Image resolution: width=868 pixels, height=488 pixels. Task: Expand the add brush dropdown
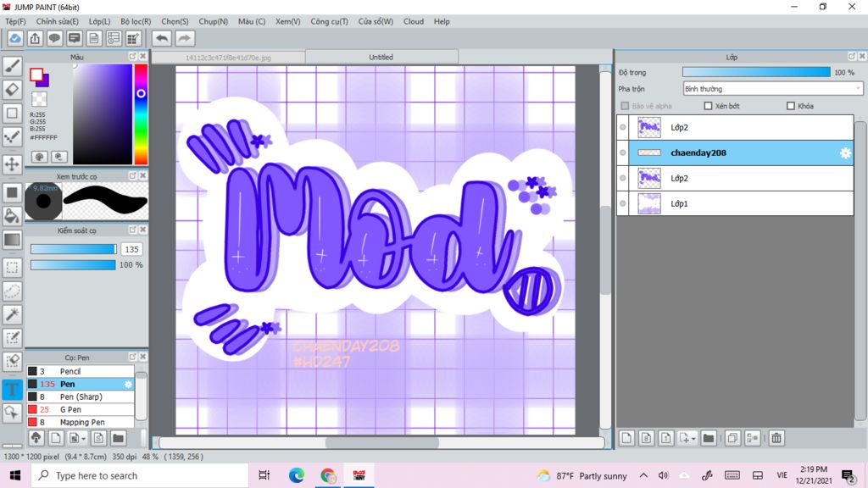pos(83,439)
